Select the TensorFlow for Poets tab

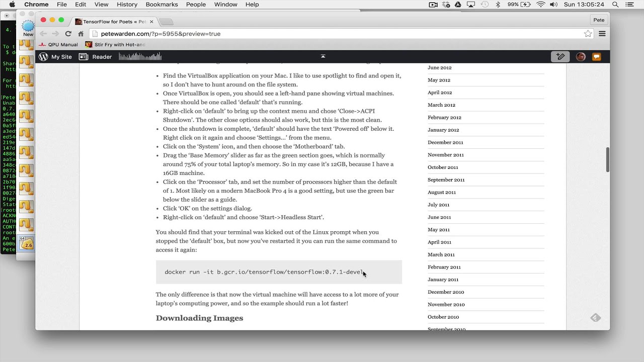[x=114, y=22]
